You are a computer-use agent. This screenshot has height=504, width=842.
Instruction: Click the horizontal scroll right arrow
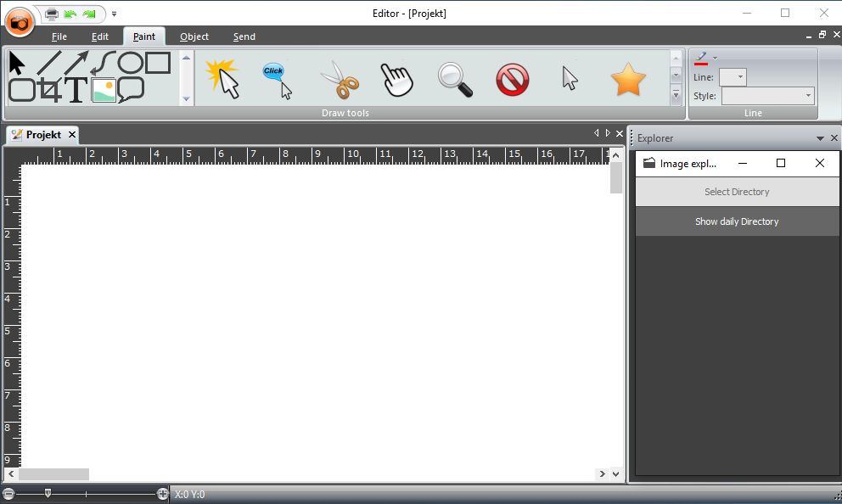602,474
